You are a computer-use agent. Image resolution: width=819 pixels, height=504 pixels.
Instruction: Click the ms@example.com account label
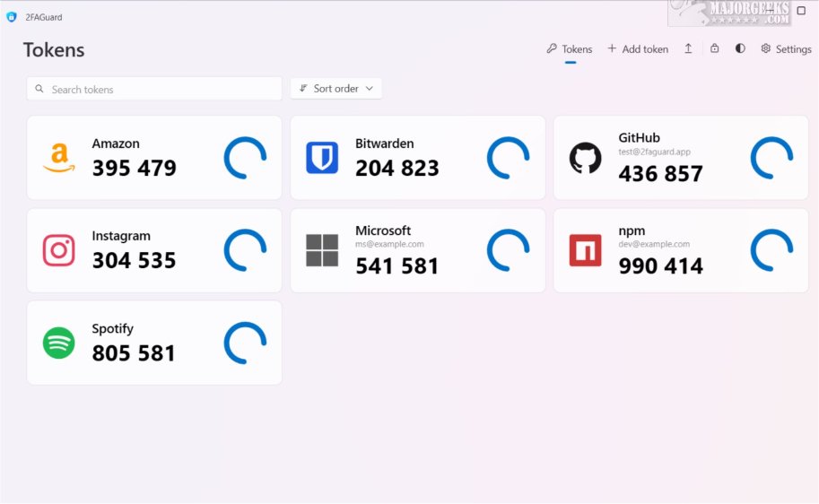click(x=389, y=244)
